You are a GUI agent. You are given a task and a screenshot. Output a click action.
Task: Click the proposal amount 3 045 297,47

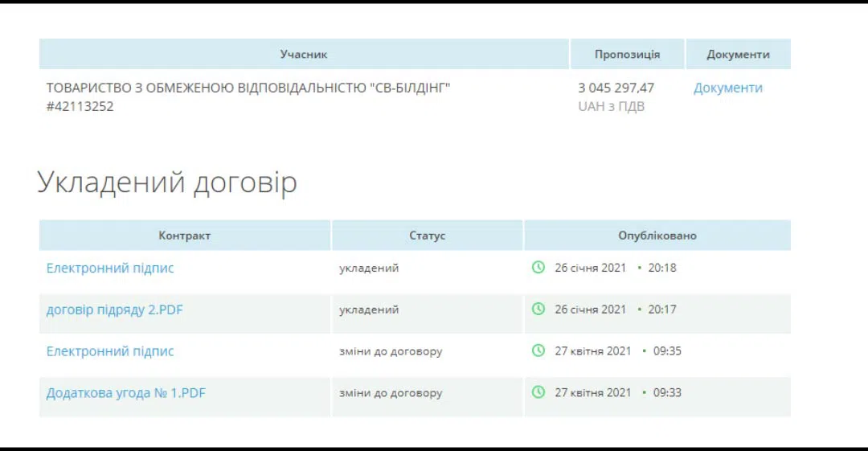coord(616,88)
